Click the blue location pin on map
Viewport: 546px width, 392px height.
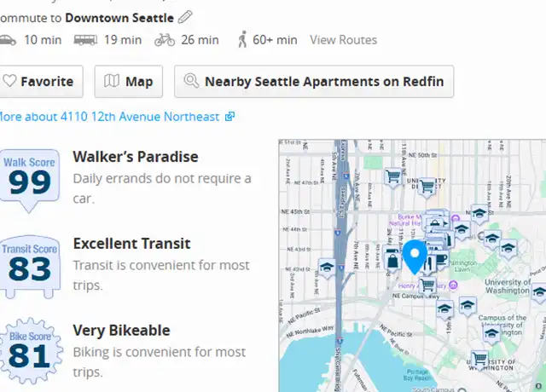[x=415, y=257]
